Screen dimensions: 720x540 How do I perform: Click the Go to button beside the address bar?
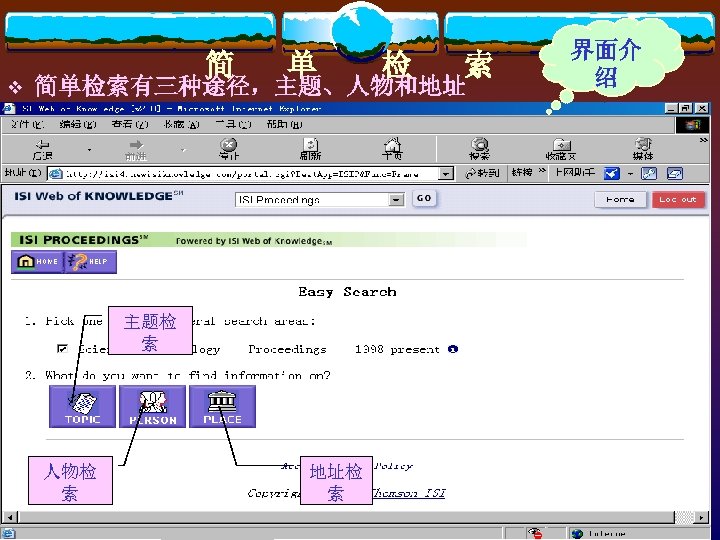tap(482, 173)
